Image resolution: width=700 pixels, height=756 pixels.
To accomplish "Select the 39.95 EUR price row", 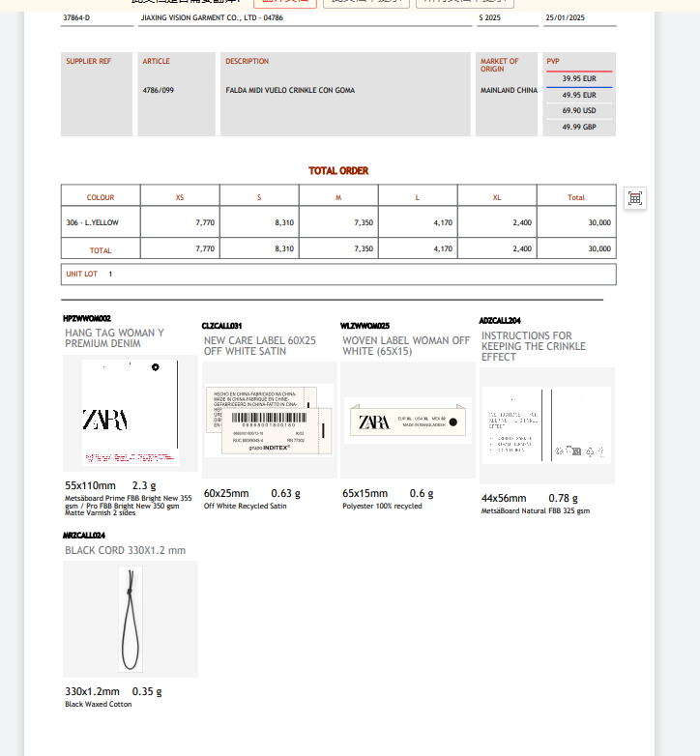I will tap(579, 79).
